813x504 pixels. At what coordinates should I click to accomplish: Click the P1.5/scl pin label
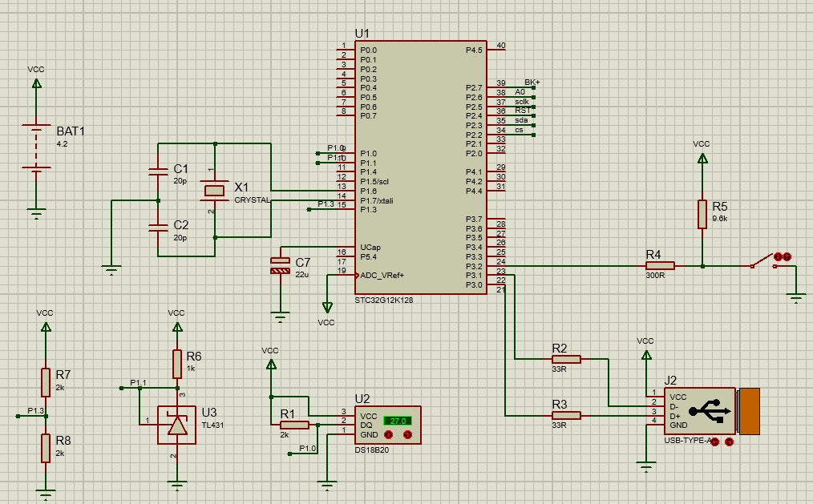click(x=374, y=182)
